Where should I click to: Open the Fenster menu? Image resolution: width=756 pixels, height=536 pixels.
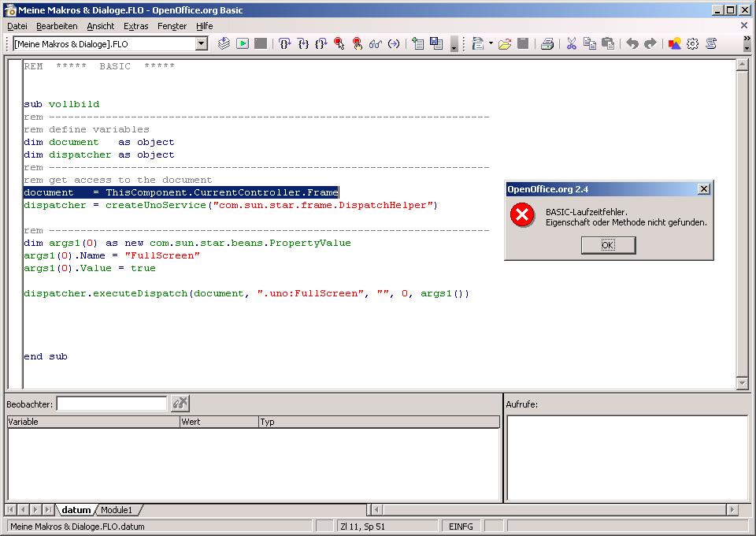tap(172, 26)
